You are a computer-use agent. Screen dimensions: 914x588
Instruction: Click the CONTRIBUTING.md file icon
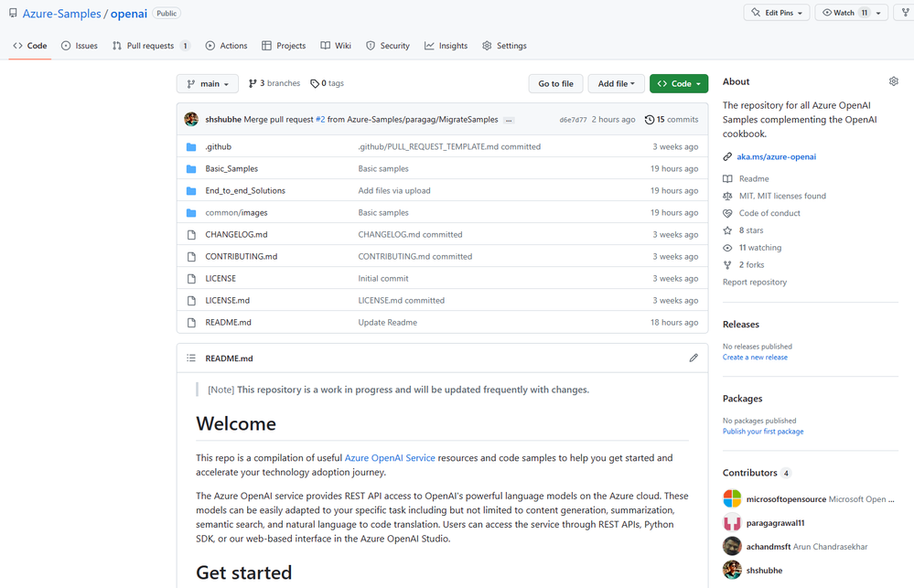point(191,257)
